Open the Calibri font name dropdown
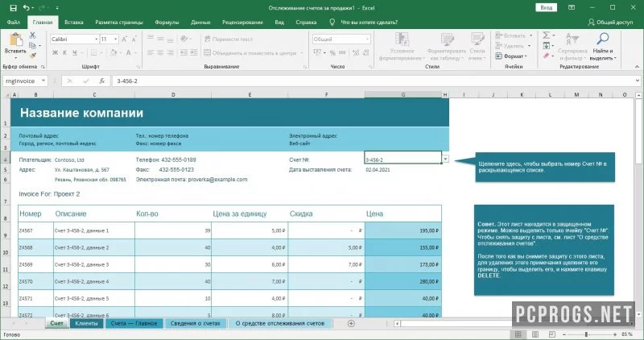 [x=96, y=39]
